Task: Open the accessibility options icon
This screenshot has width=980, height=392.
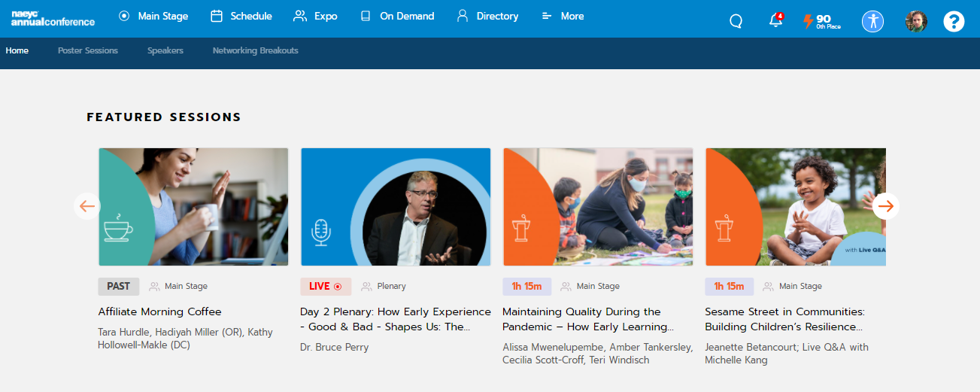Action: coord(872,21)
